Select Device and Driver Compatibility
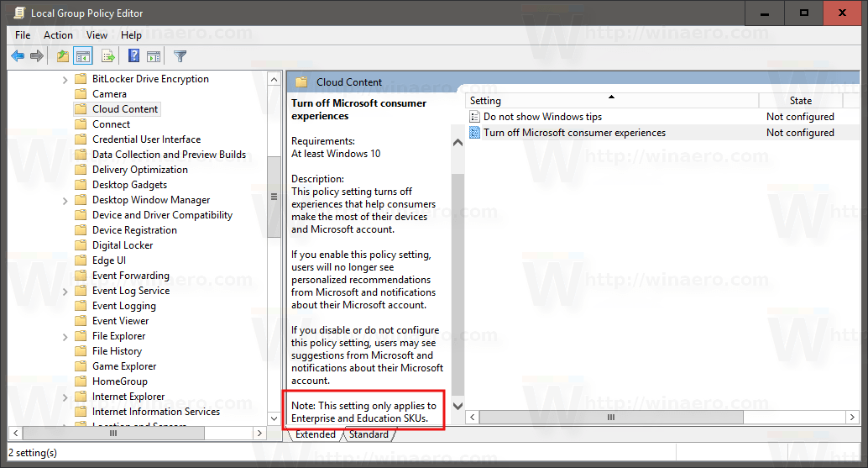The height and width of the screenshot is (468, 868). coord(162,215)
